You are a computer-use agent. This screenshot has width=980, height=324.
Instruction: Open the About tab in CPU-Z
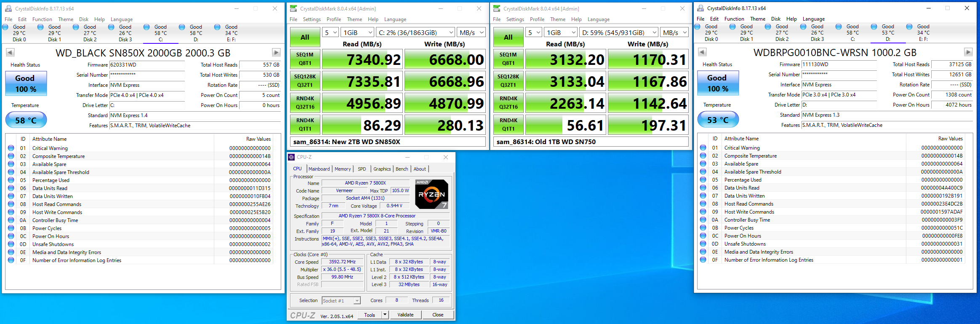[420, 169]
